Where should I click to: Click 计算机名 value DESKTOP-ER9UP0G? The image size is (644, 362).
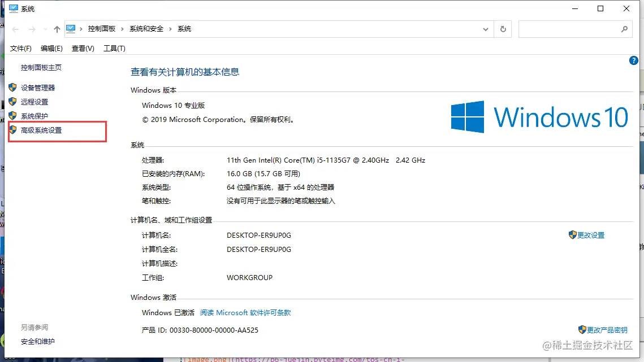click(x=259, y=235)
